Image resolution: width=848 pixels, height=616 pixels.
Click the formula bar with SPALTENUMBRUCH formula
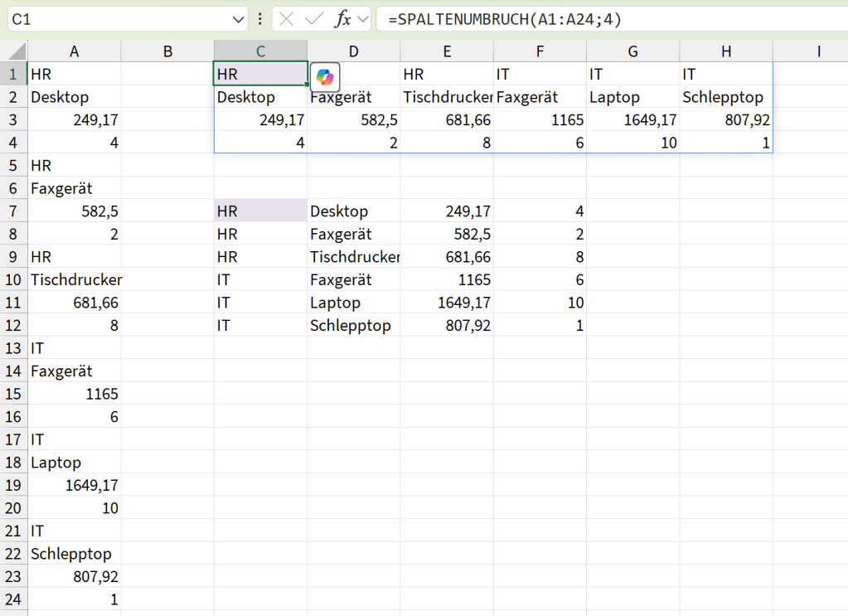(605, 19)
